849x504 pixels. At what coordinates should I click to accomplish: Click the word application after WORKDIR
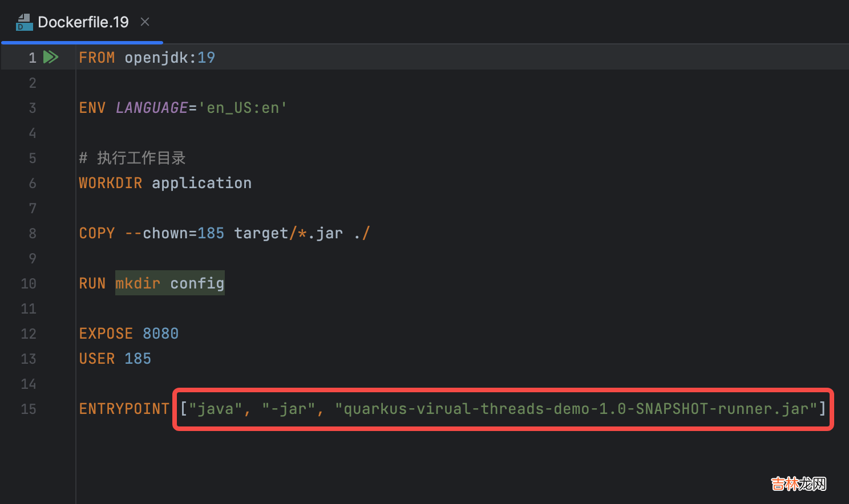[201, 183]
